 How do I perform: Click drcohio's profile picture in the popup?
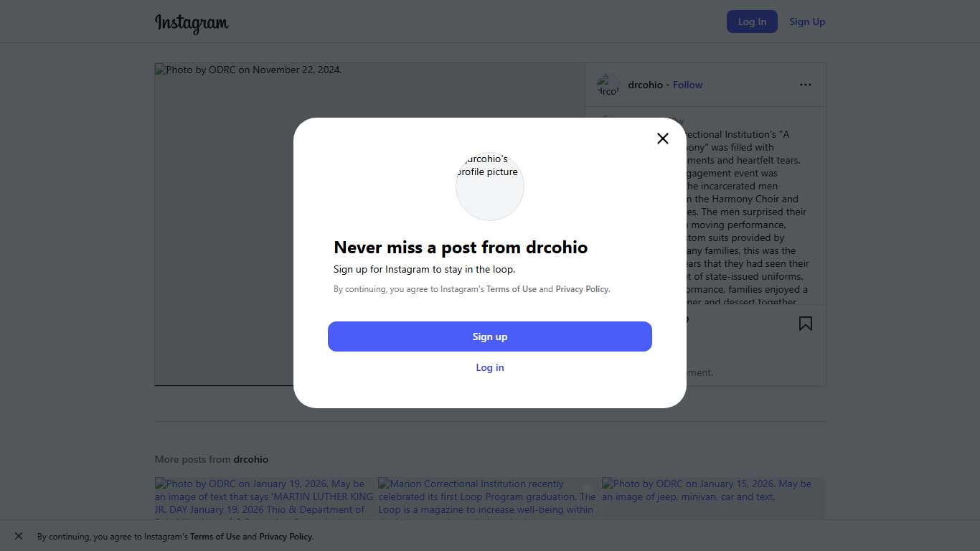pos(490,186)
